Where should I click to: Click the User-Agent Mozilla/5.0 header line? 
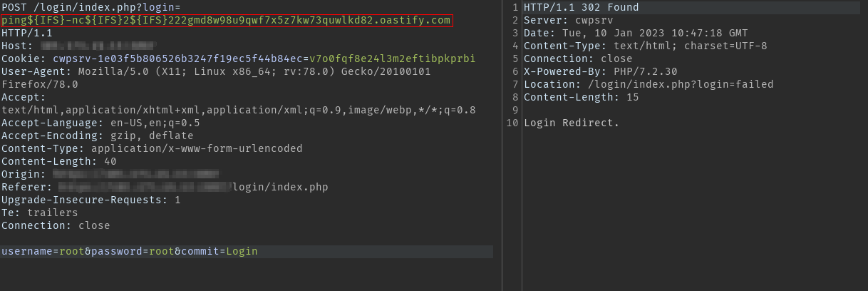pyautogui.click(x=215, y=71)
